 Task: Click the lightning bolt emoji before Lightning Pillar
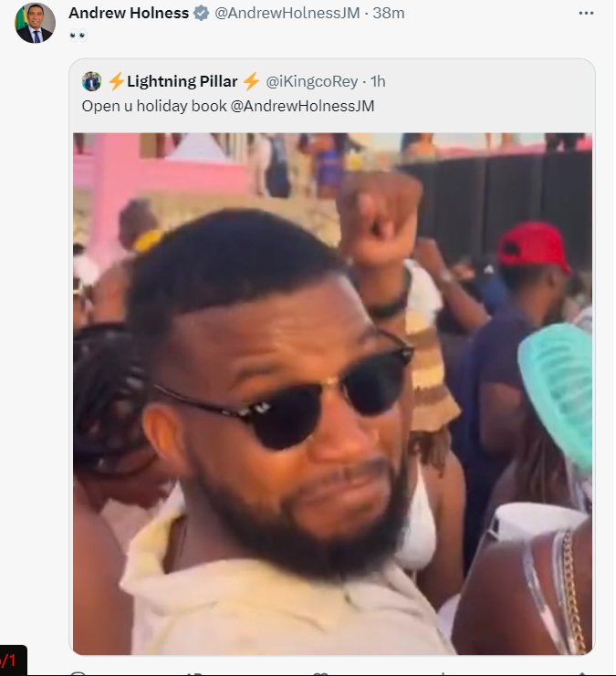pyautogui.click(x=117, y=81)
